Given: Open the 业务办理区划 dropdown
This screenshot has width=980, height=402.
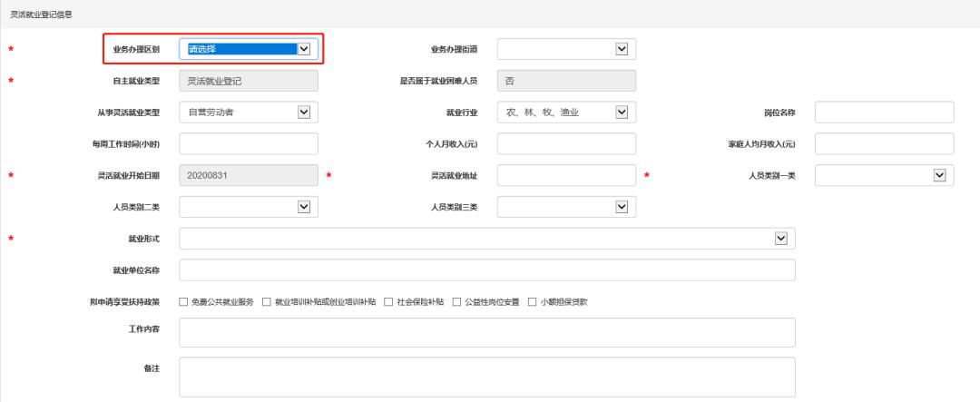Looking at the screenshot, I should tap(249, 50).
